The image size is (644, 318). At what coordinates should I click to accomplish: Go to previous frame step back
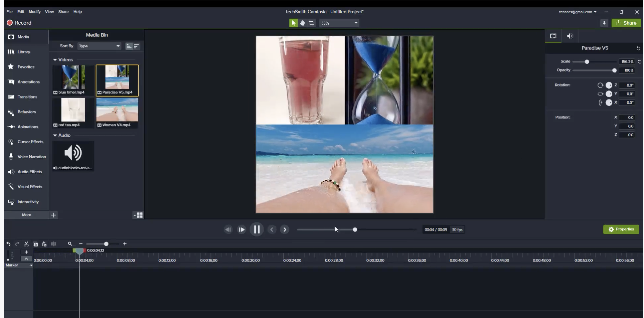tap(228, 230)
